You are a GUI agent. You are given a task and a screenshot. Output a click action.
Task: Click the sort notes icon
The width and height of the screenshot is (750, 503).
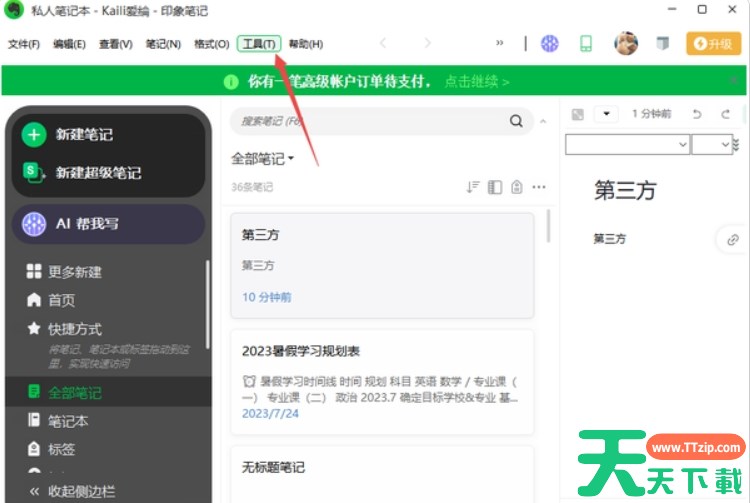(473, 187)
